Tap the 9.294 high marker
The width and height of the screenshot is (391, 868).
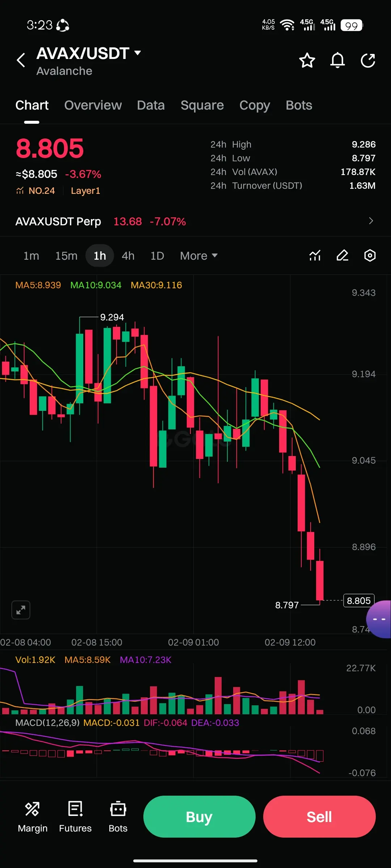tap(112, 317)
